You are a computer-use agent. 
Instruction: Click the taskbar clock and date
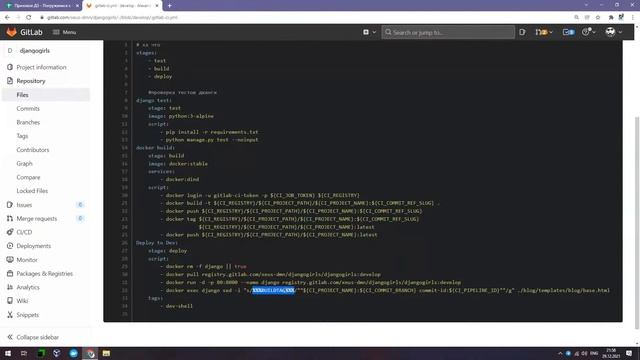[611, 353]
